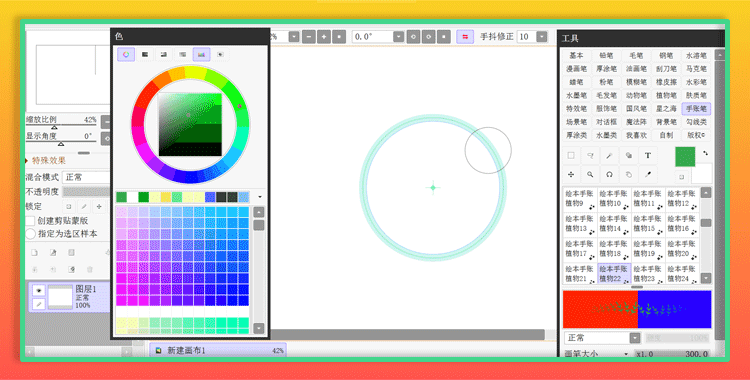Rotate canvas clockwise from toolbar
Image resolution: width=750 pixels, height=380 pixels.
point(429,37)
